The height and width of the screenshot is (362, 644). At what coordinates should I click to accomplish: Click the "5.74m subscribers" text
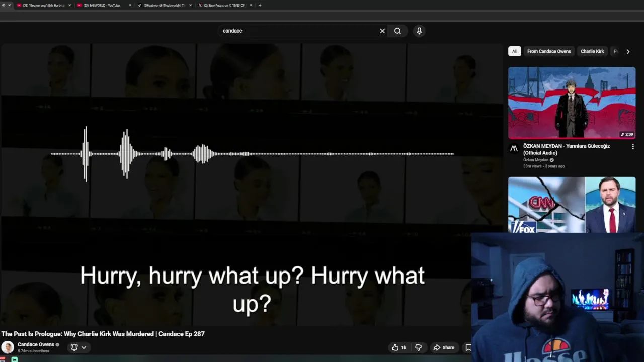[x=33, y=351]
